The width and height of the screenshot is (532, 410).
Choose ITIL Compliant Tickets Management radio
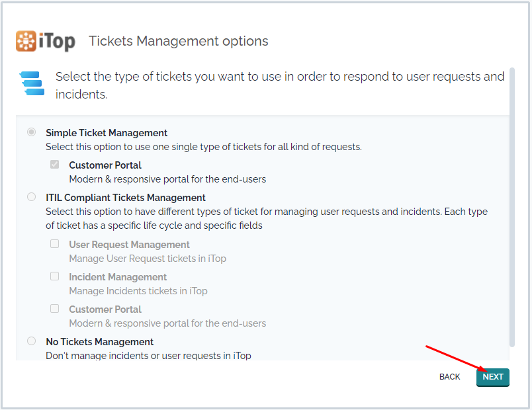[31, 196]
